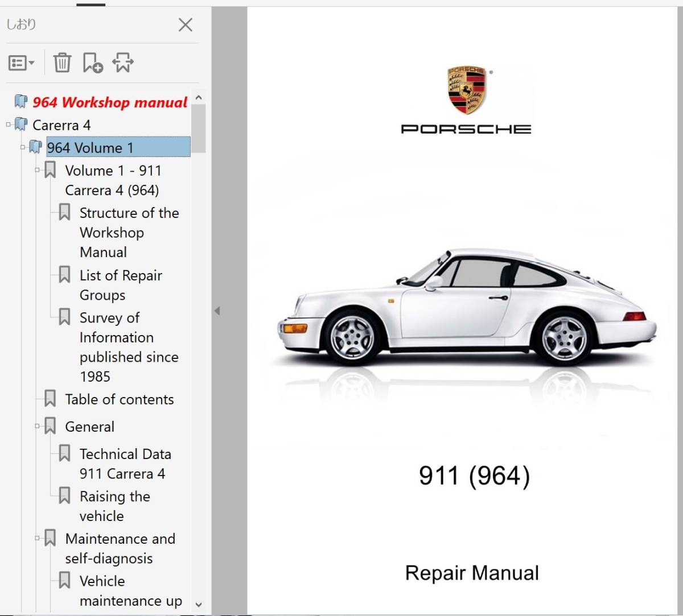Screen dimensions: 683x616
Task: Close the bookmarks (しおり) panel
Action: [x=186, y=24]
